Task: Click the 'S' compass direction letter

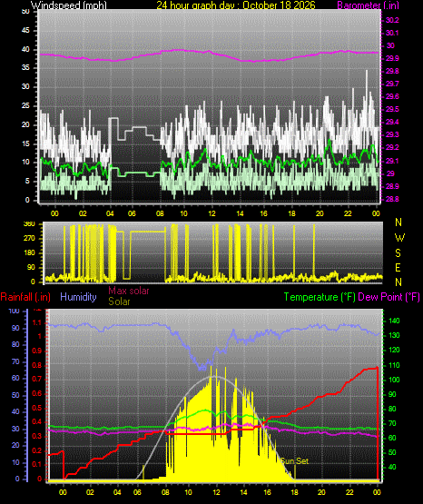Action: point(398,253)
